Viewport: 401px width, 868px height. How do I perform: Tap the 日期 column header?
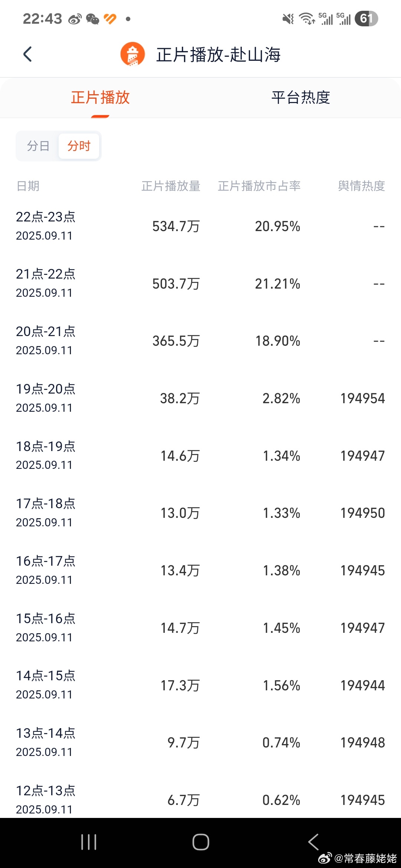point(28,186)
